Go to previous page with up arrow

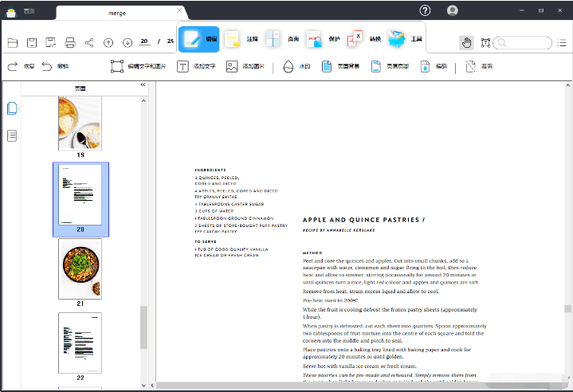coord(108,42)
